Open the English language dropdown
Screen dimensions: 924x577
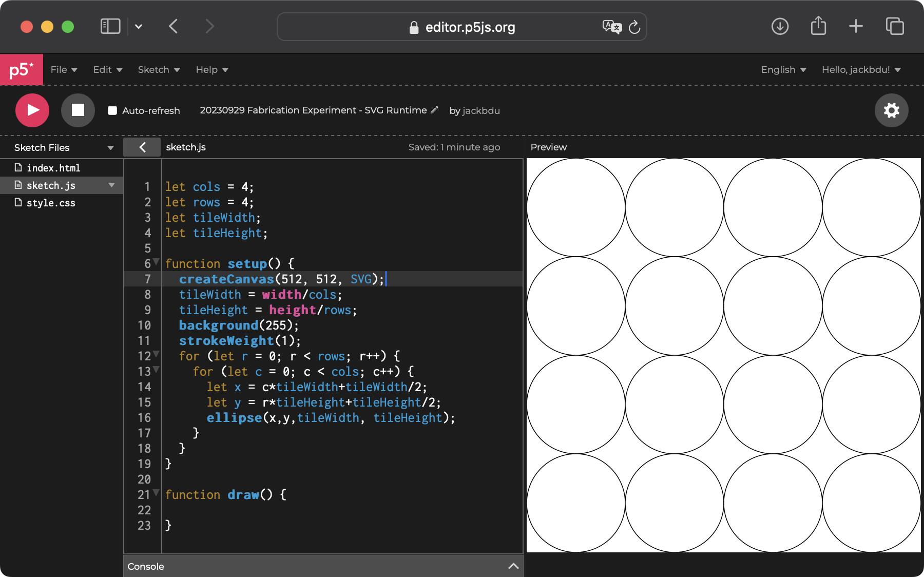783,70
